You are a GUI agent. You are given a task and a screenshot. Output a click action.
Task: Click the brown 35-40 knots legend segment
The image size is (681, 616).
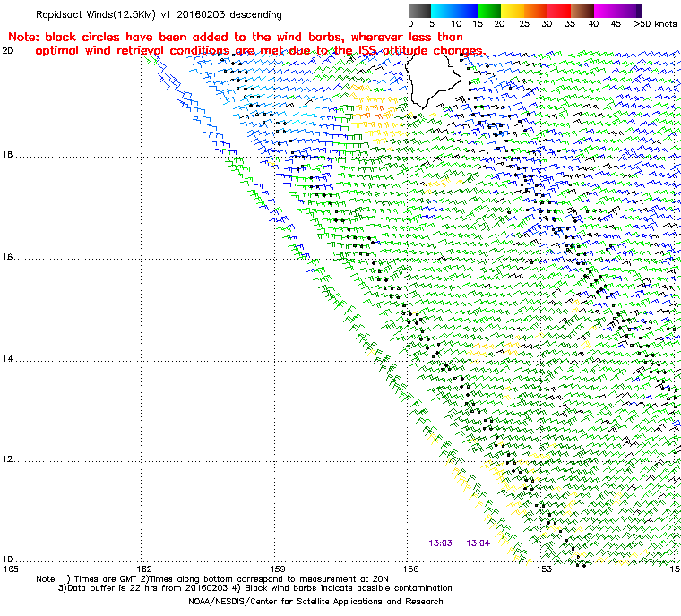click(x=582, y=11)
